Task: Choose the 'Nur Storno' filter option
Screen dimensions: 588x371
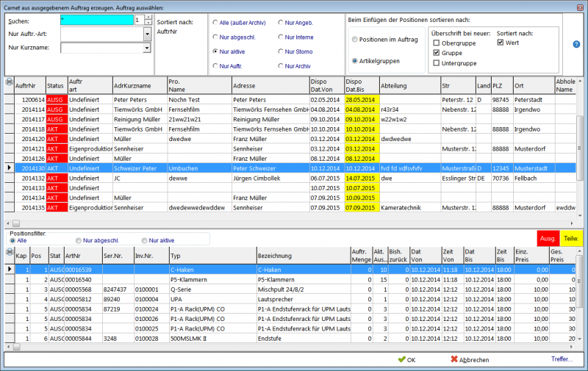Action: [280, 51]
